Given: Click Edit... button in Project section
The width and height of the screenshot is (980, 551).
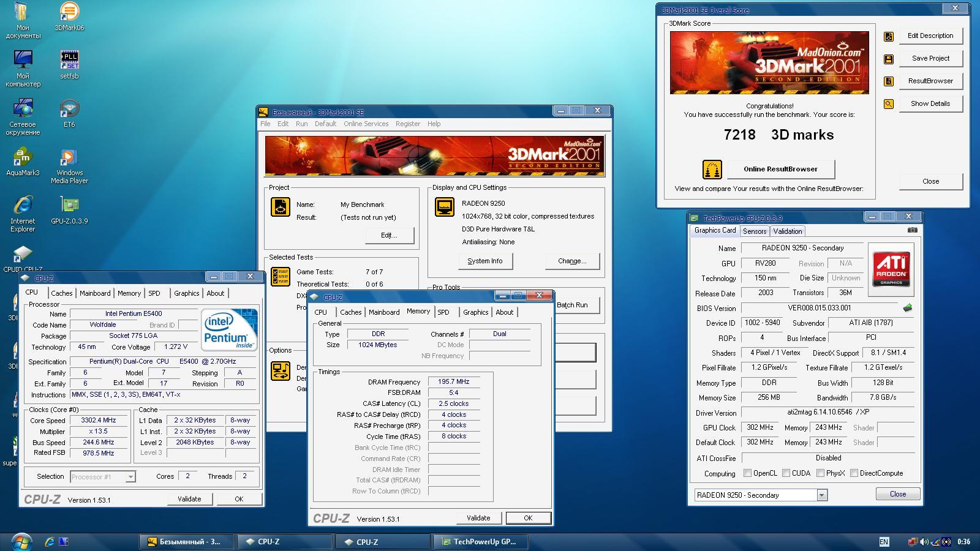Looking at the screenshot, I should point(389,235).
